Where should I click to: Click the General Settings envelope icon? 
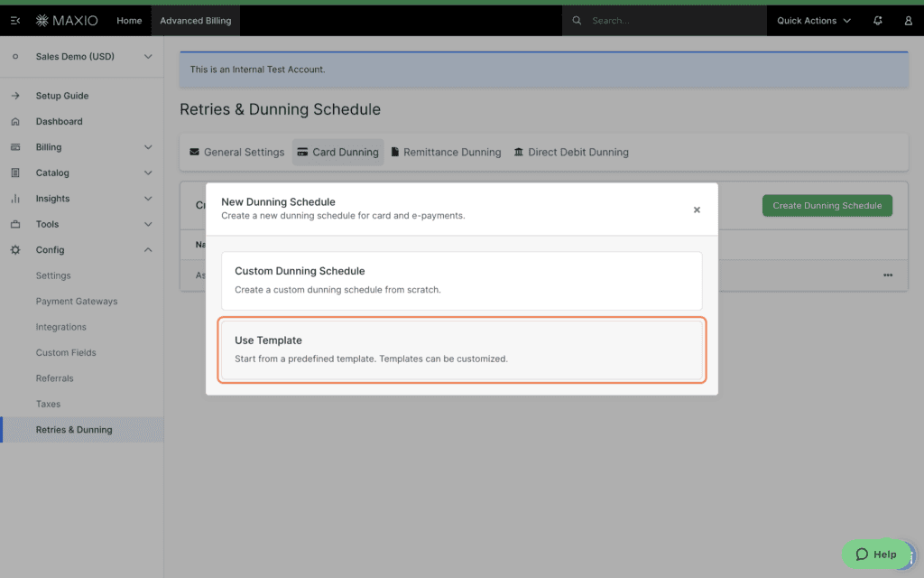click(x=195, y=152)
